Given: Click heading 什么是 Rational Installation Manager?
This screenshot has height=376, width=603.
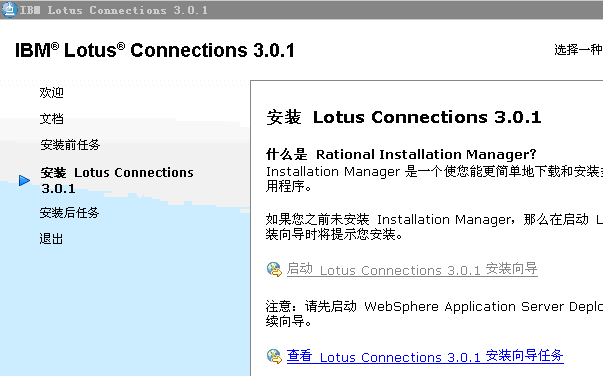Looking at the screenshot, I should tap(401, 154).
